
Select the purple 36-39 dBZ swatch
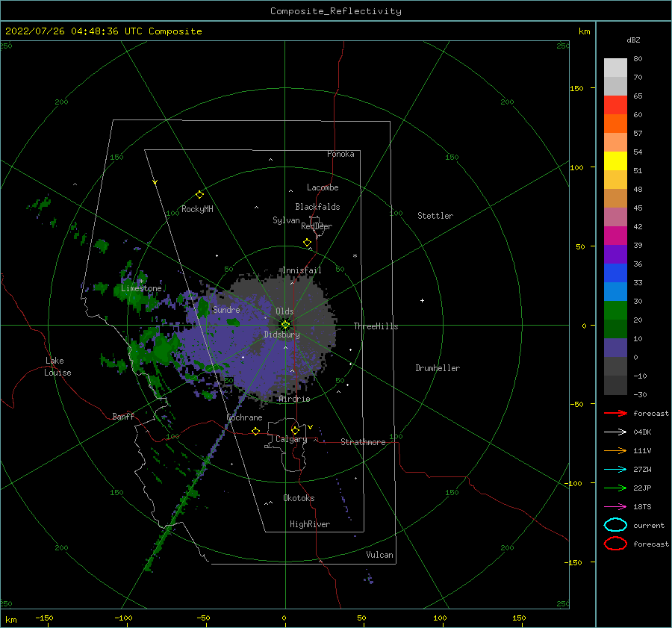(615, 254)
